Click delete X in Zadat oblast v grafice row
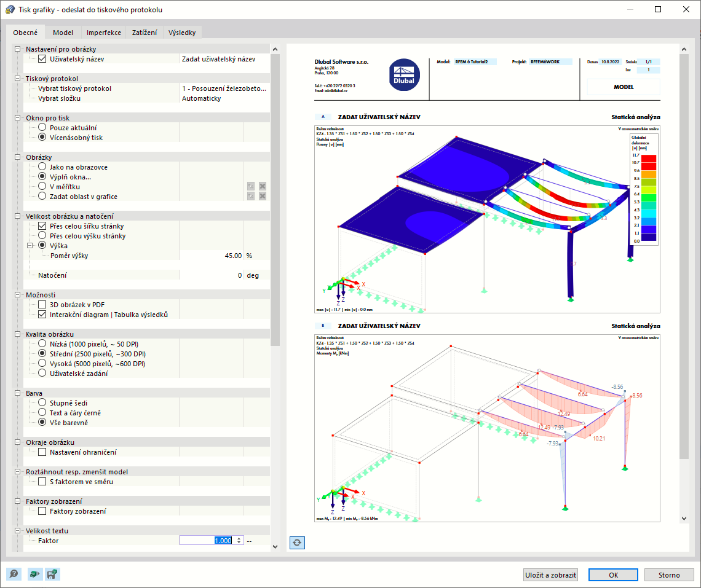The image size is (701, 588). 263,196
